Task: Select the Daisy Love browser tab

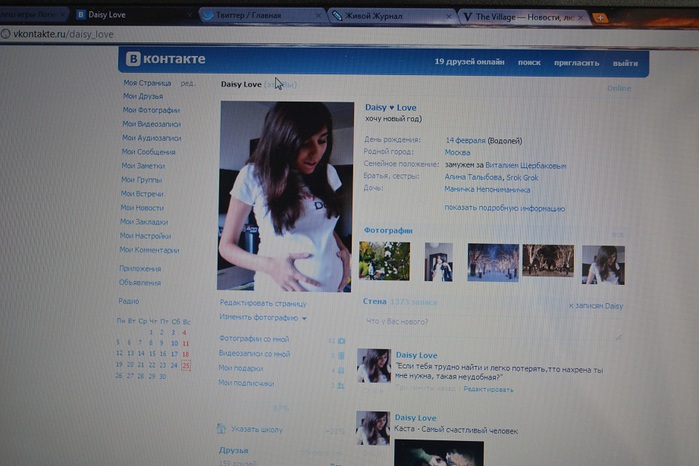Action: click(x=134, y=15)
